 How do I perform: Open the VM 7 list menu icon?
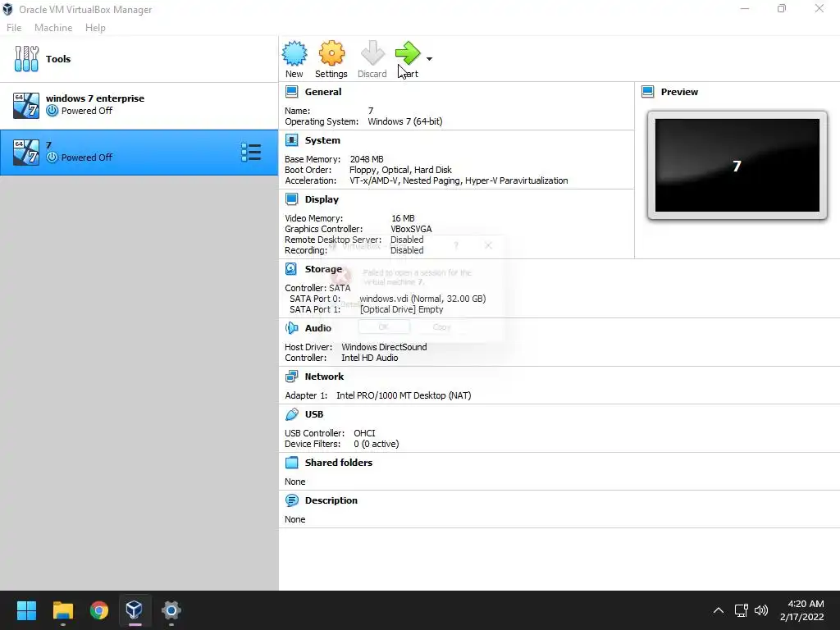(251, 152)
